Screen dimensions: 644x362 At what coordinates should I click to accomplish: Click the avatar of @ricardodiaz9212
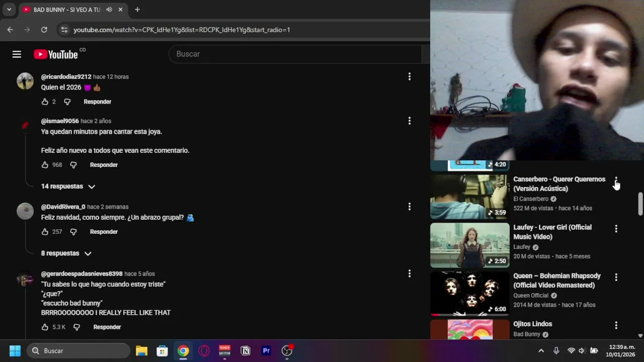pos(25,81)
